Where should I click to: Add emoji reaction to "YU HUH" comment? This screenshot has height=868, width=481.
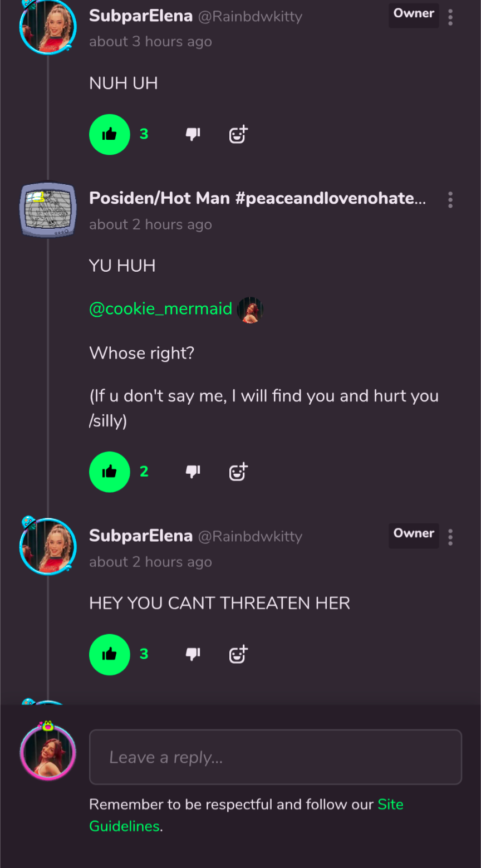(x=238, y=472)
